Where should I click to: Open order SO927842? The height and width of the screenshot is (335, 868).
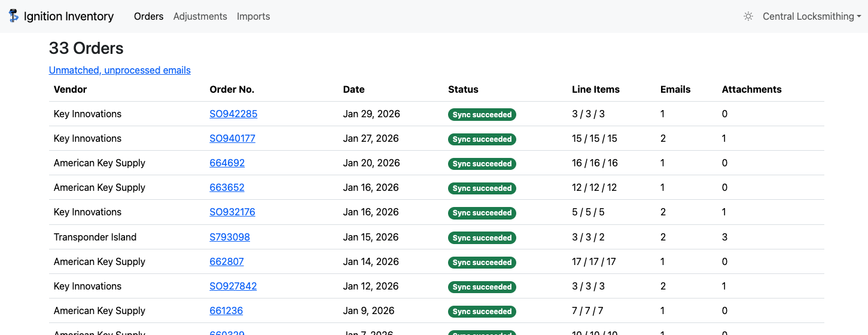[x=233, y=286]
